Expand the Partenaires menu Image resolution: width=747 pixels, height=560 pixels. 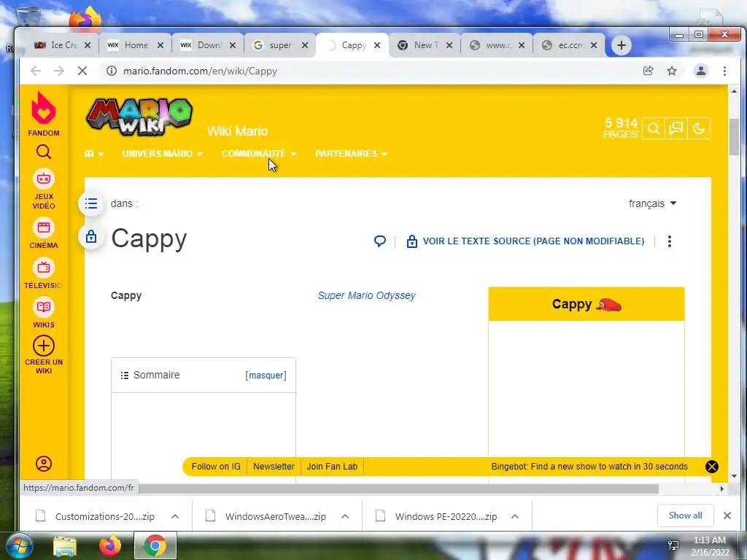[351, 154]
